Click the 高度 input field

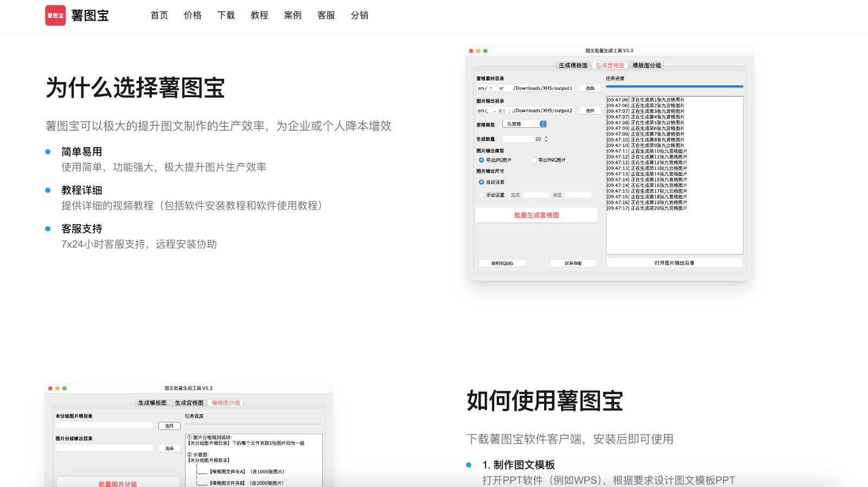578,195
